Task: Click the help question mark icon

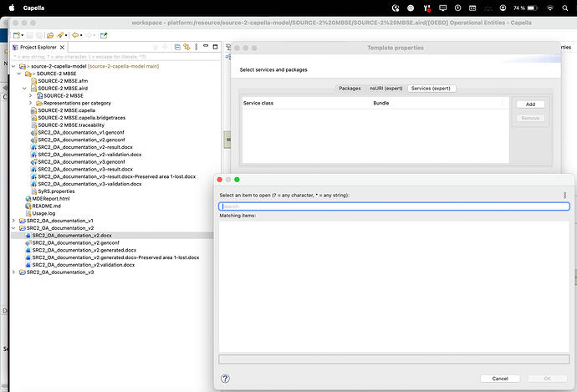Action: (x=225, y=379)
